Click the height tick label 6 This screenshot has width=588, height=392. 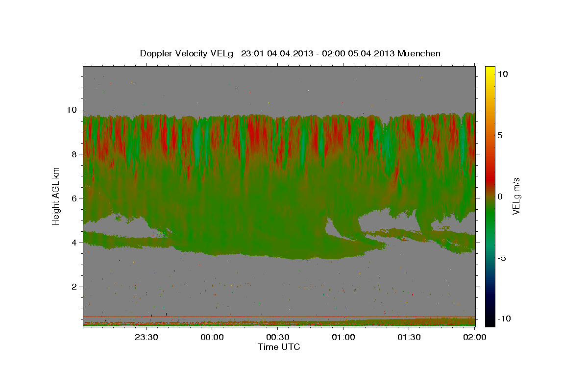75,198
